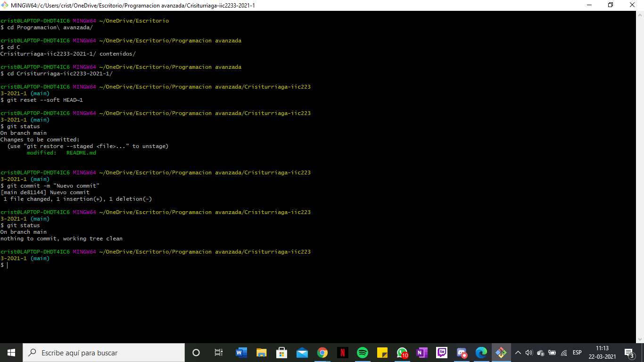The height and width of the screenshot is (362, 644).
Task: Open Word from the taskbar
Action: tap(241, 352)
